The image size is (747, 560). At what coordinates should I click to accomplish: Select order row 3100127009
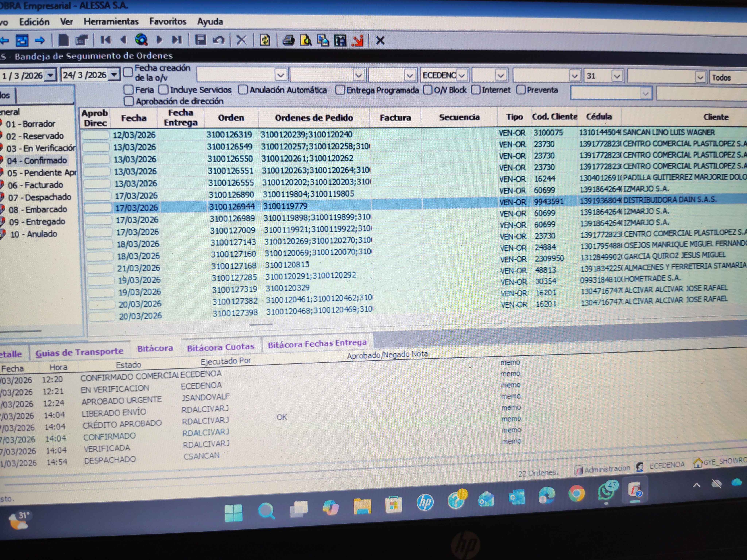coord(233,231)
